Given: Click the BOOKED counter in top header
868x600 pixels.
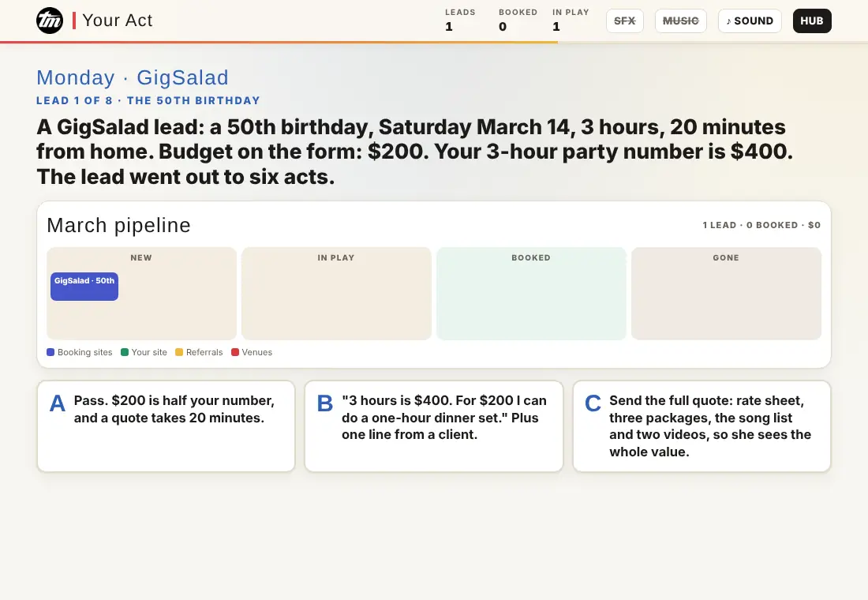Looking at the screenshot, I should point(518,20).
